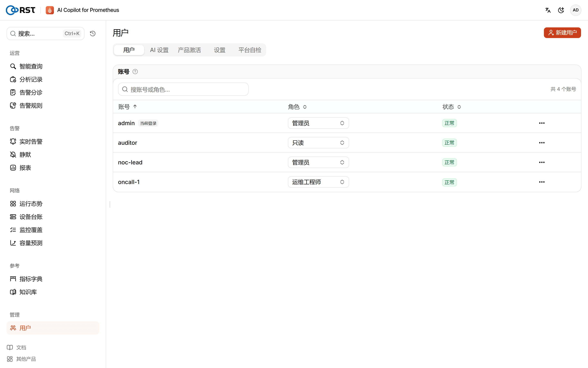This screenshot has width=588, height=368.
Task: Open 知识库 sidebar item
Action: click(x=53, y=292)
